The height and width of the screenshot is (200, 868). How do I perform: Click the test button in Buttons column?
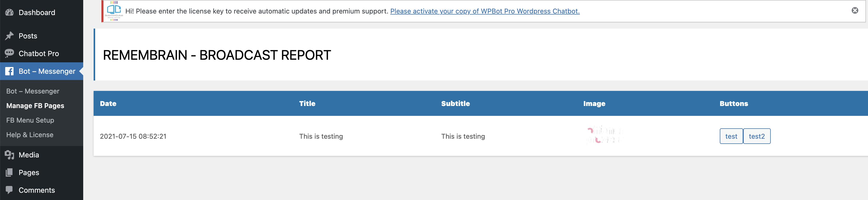(x=731, y=136)
